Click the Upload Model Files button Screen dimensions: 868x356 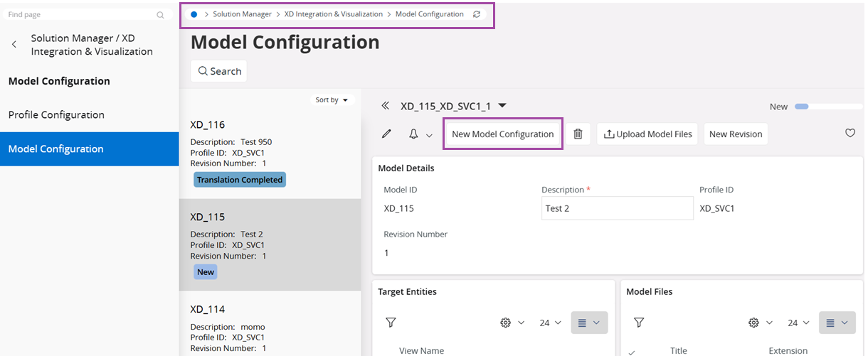pos(647,134)
